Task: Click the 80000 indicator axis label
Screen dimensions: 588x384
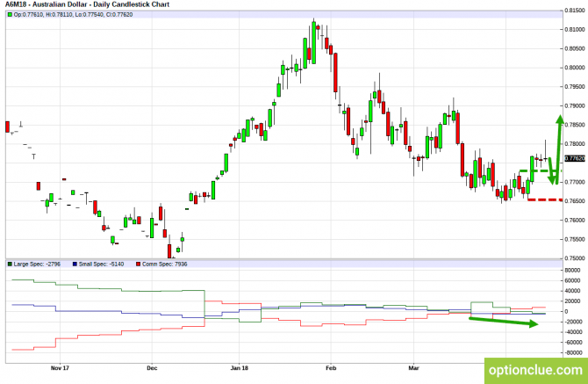Action: click(x=572, y=271)
